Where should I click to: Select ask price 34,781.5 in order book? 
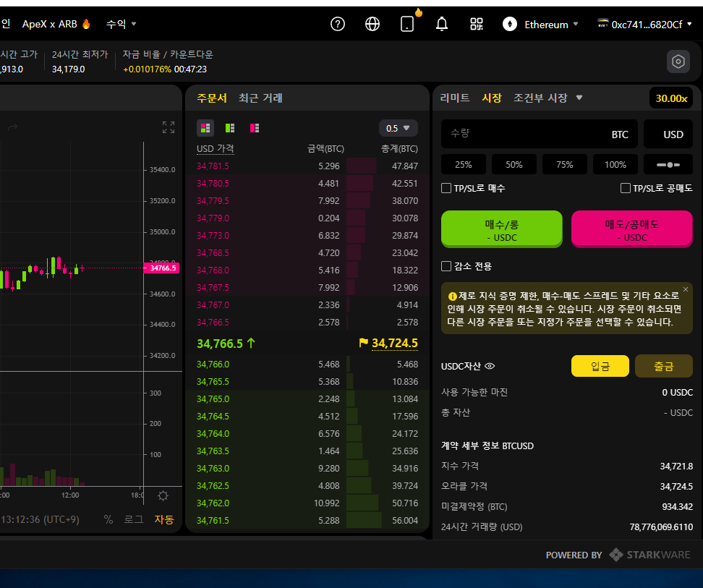click(x=213, y=166)
